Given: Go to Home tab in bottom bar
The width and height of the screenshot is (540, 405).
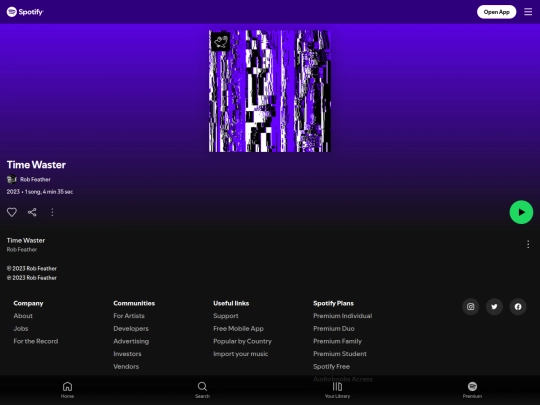Looking at the screenshot, I should 68,390.
